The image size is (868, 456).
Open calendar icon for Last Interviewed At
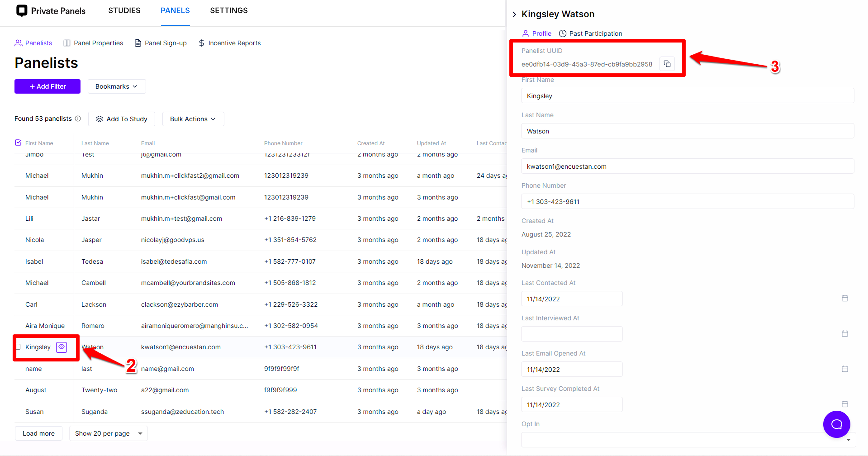tap(845, 334)
